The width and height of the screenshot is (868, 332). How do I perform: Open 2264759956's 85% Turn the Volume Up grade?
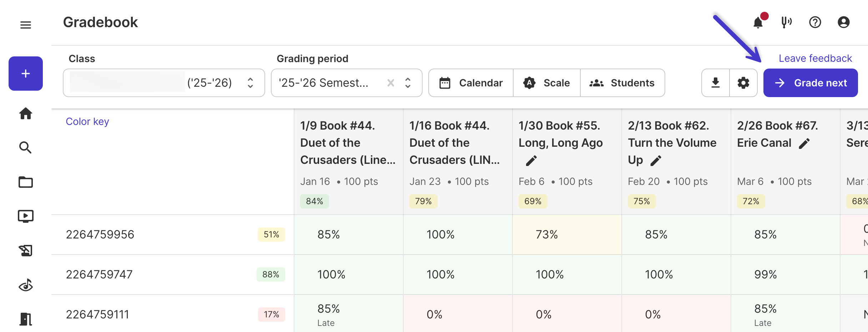[676, 235]
